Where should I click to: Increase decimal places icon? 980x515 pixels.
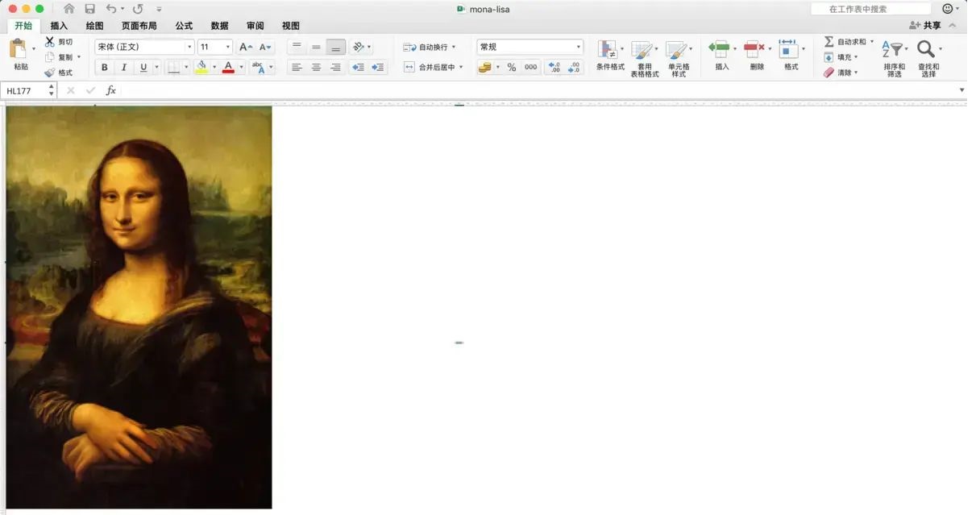coord(554,68)
